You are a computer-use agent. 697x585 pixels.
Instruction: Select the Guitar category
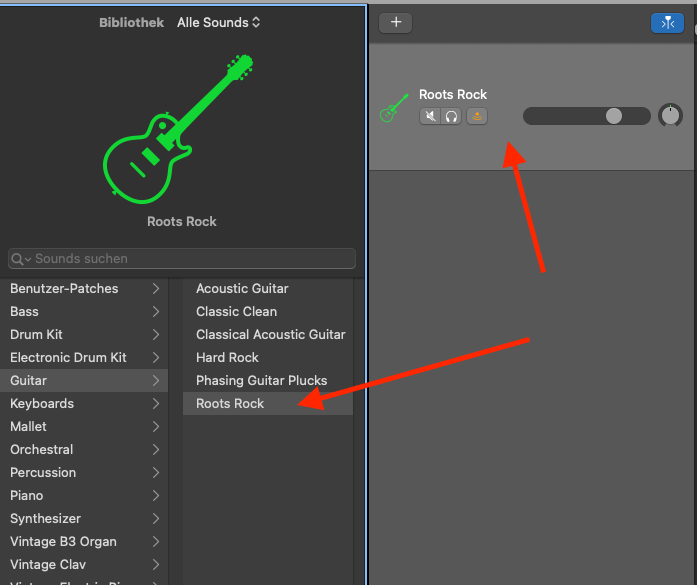pyautogui.click(x=84, y=381)
